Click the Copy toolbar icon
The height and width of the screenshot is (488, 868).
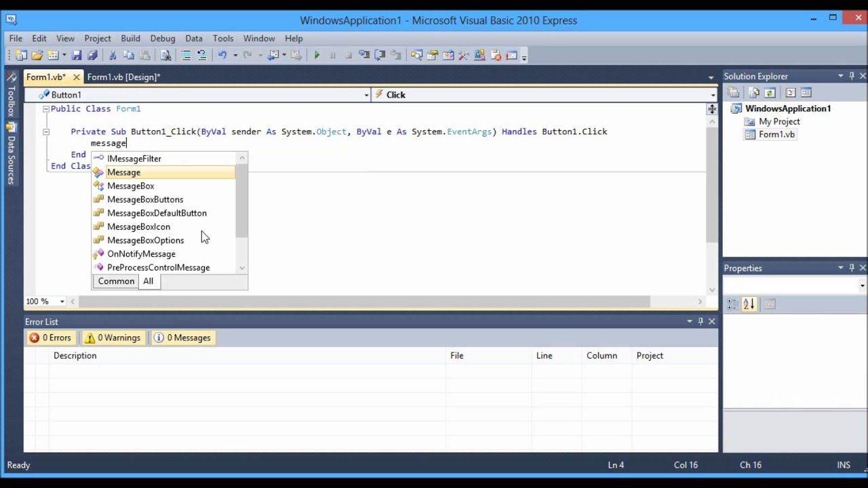128,56
